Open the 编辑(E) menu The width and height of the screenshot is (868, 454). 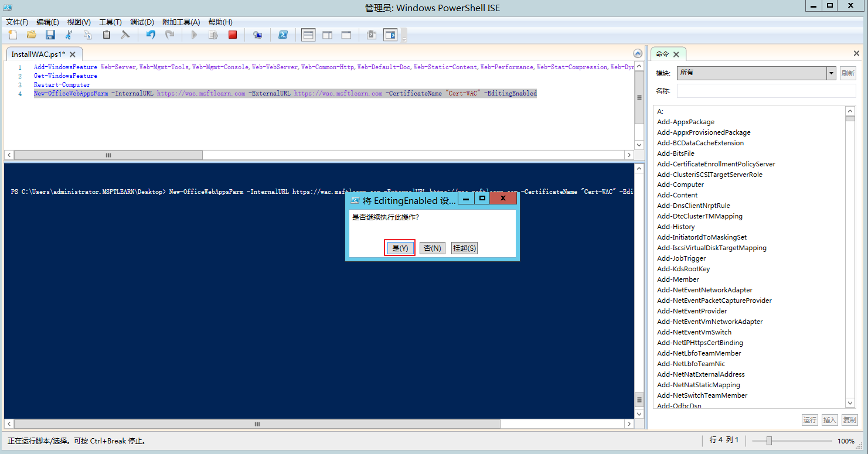tap(47, 22)
